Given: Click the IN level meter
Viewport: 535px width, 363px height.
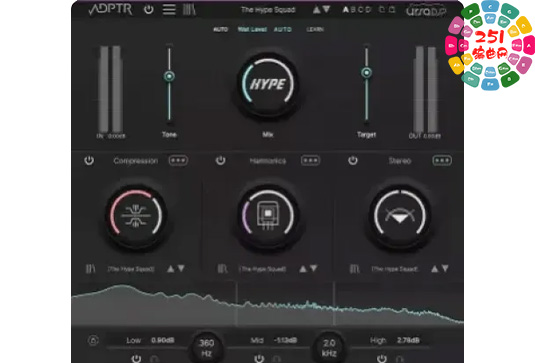Looking at the screenshot, I should (x=111, y=89).
